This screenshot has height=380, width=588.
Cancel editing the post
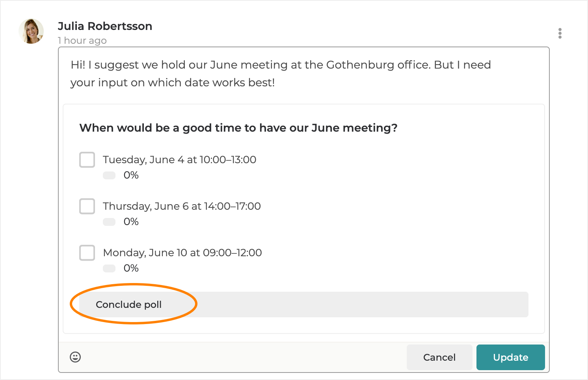coord(439,357)
